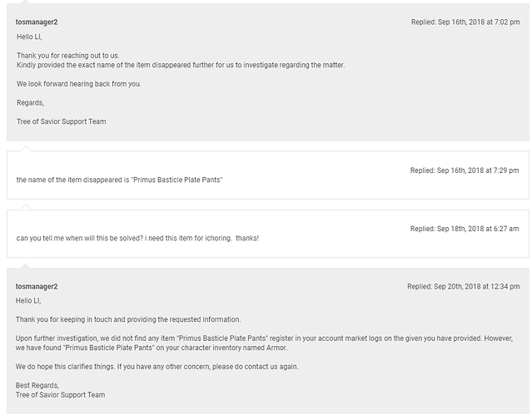Click the last Tree of Savior Support Team signature
532x415 pixels.
(61, 394)
